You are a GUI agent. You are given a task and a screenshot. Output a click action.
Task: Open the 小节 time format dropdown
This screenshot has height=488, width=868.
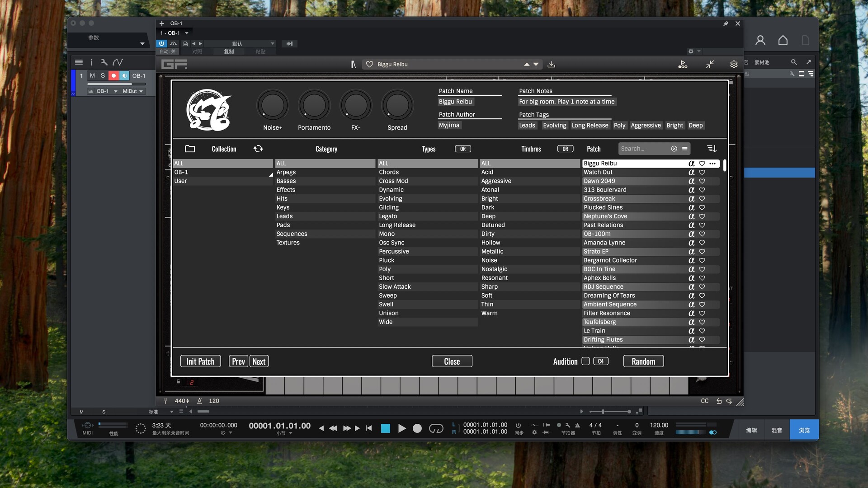pos(284,433)
